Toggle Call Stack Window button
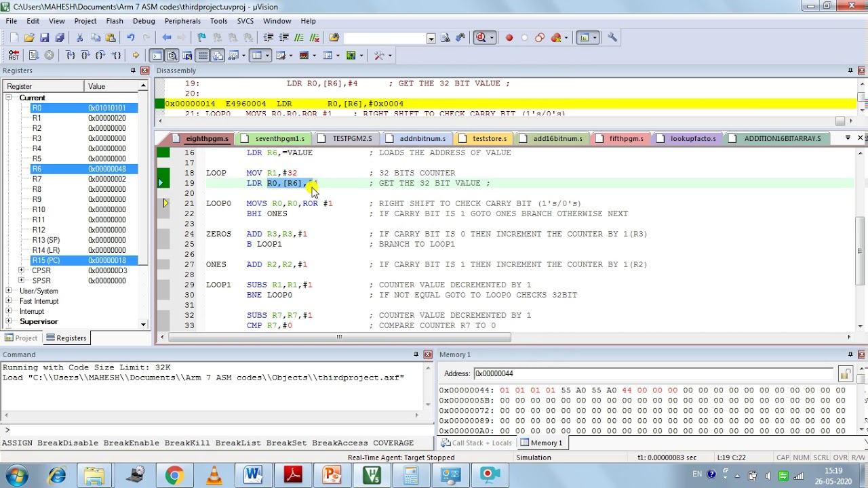 [218, 56]
